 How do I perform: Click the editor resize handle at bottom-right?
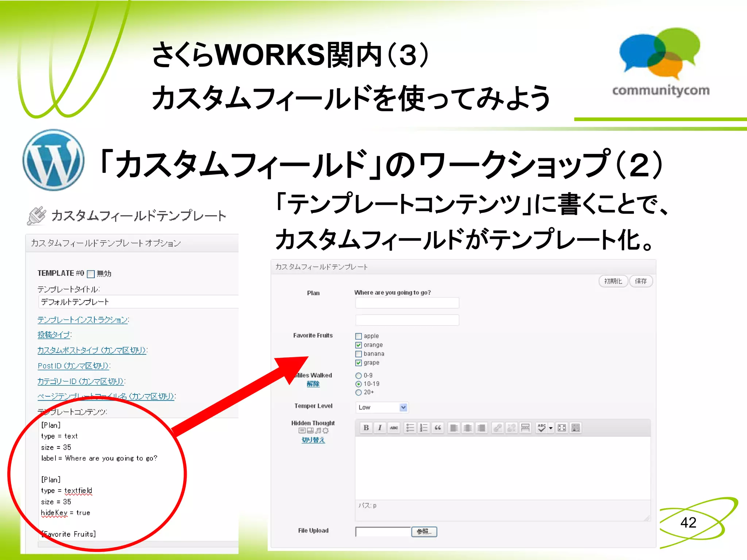point(647,518)
